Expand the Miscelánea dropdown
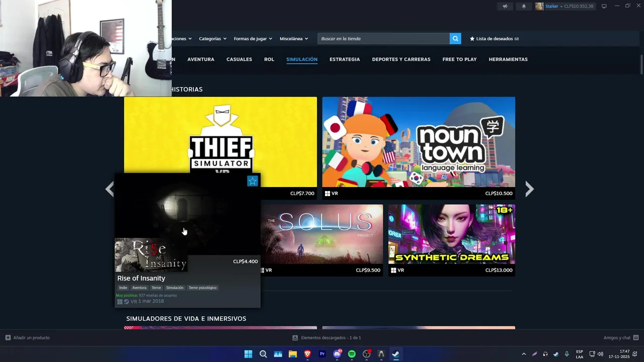The width and height of the screenshot is (644, 362). 294,39
